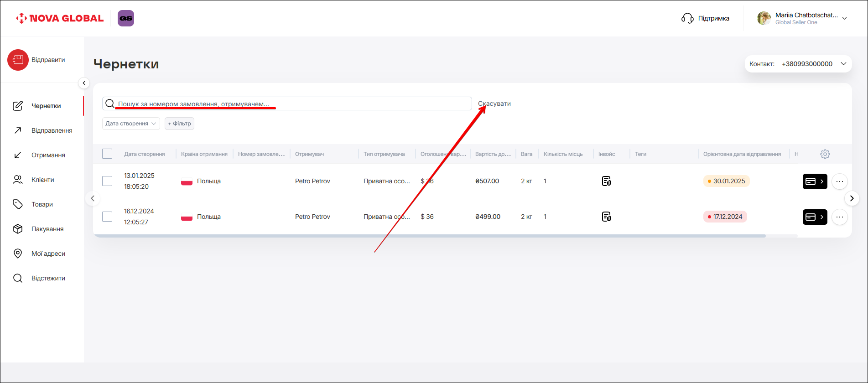868x383 pixels.
Task: Go to Відправлення in sidebar
Action: (52, 130)
